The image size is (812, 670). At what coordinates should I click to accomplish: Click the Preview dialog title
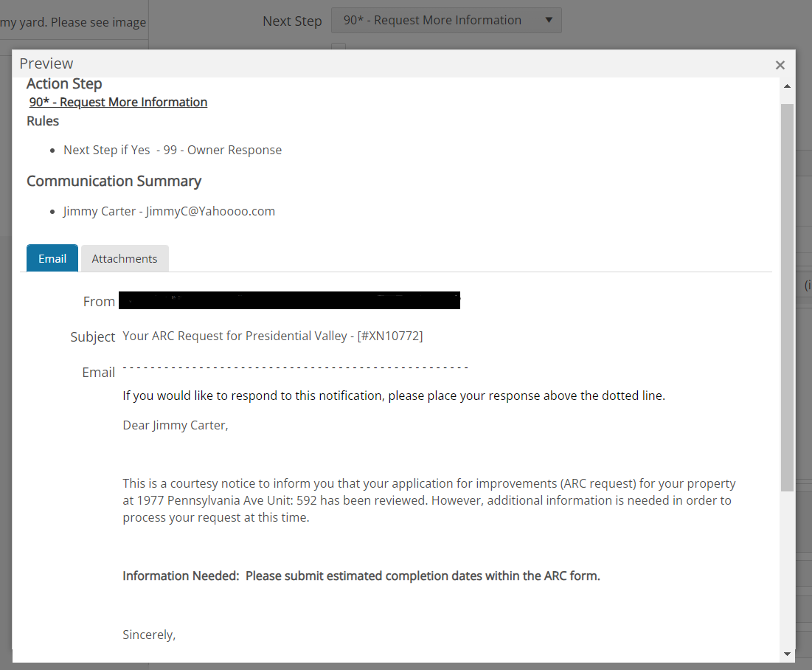(x=46, y=63)
